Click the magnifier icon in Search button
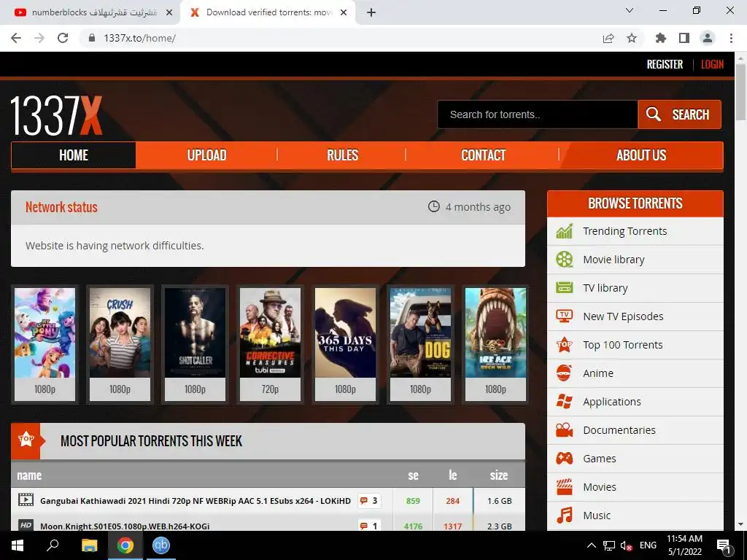The height and width of the screenshot is (560, 747). [x=653, y=114]
